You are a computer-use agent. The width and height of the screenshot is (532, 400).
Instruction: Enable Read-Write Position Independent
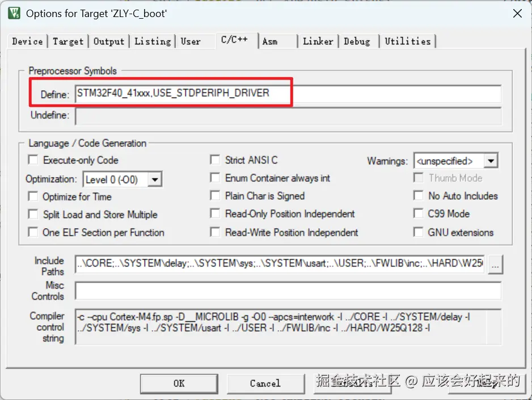tap(215, 232)
